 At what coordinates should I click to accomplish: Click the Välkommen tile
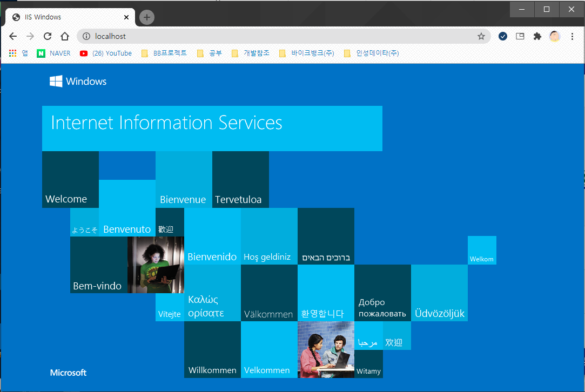point(270,293)
